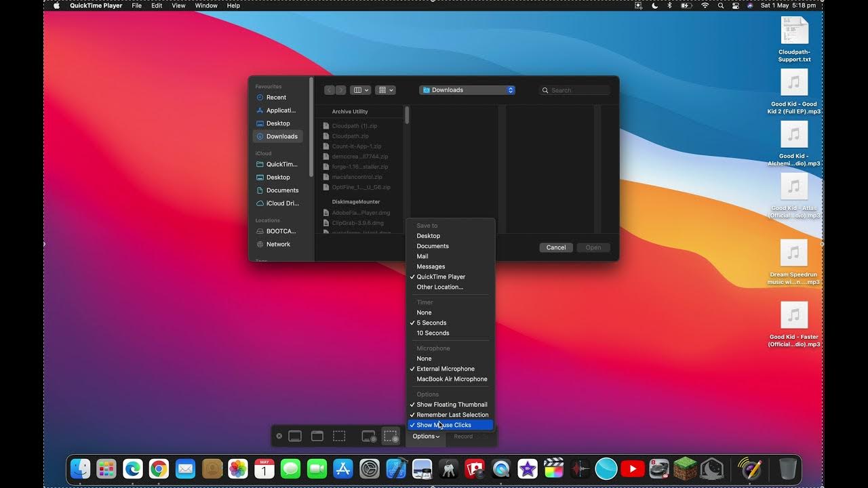Save to Desktop in Options menu

(451, 236)
